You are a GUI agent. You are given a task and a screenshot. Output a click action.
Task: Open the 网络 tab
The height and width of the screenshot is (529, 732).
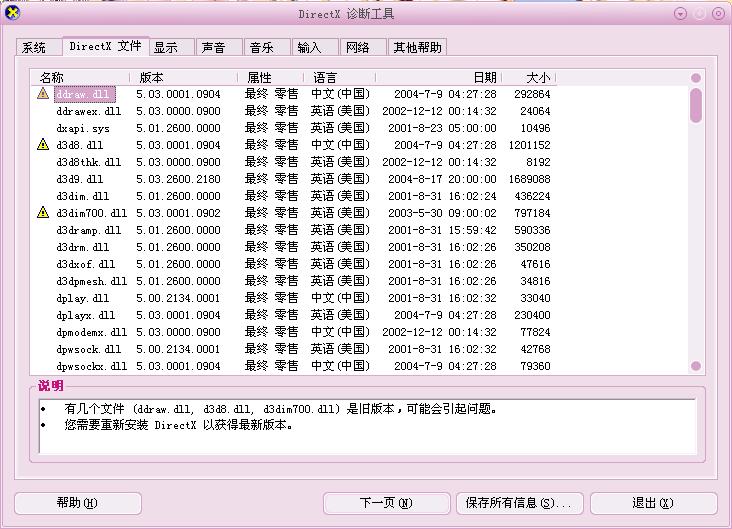click(x=363, y=47)
